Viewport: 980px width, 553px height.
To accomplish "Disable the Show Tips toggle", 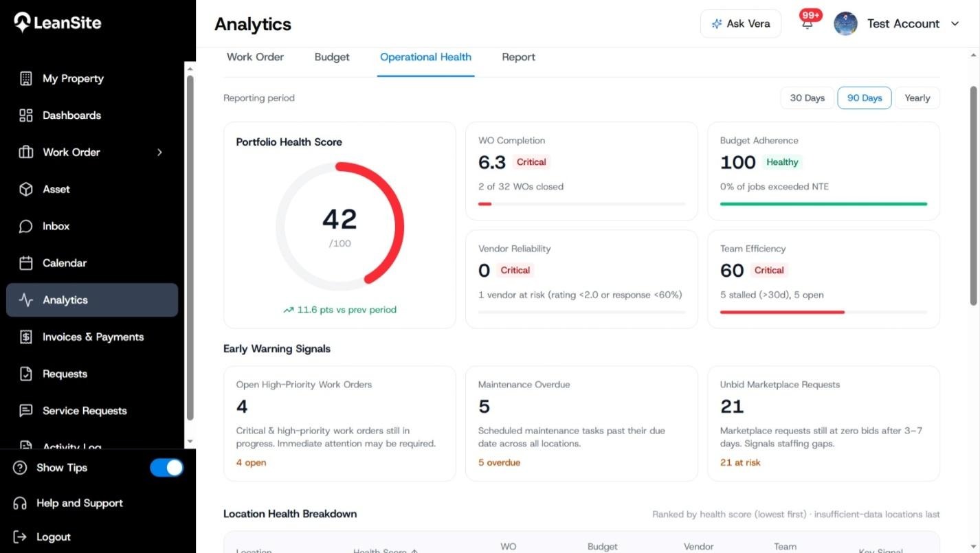I will [x=166, y=468].
